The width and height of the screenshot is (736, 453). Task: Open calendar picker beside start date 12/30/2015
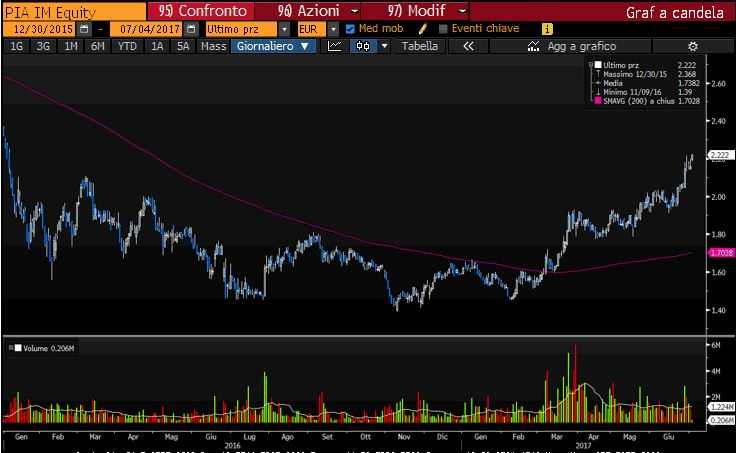point(86,29)
